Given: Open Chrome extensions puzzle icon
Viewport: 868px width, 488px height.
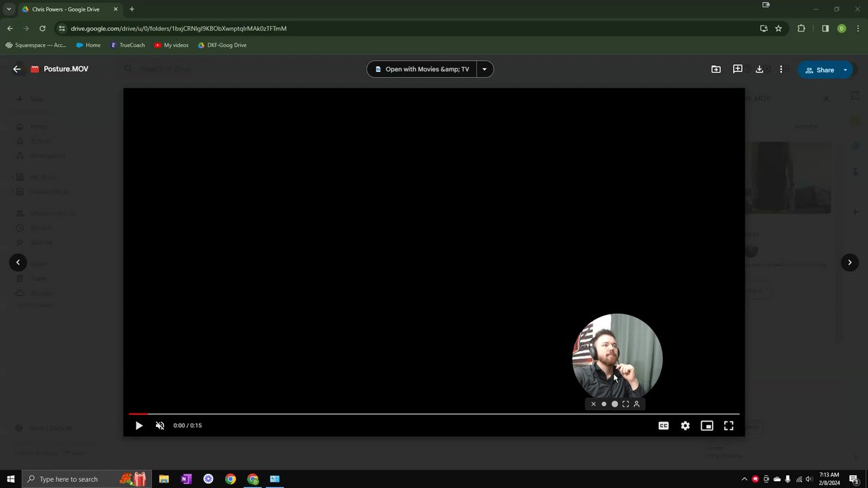Looking at the screenshot, I should (801, 28).
